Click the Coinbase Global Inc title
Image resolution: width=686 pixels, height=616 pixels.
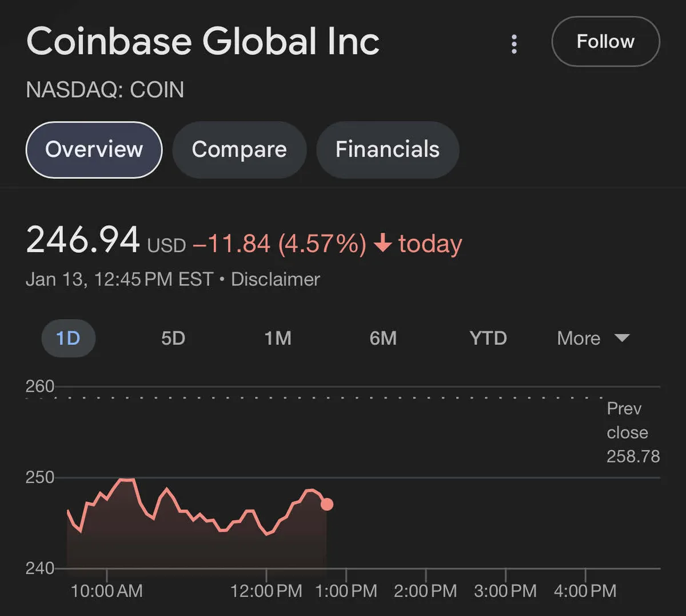coord(203,42)
